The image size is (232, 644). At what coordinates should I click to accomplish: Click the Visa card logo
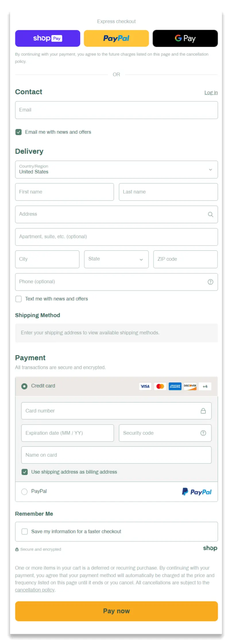145,386
